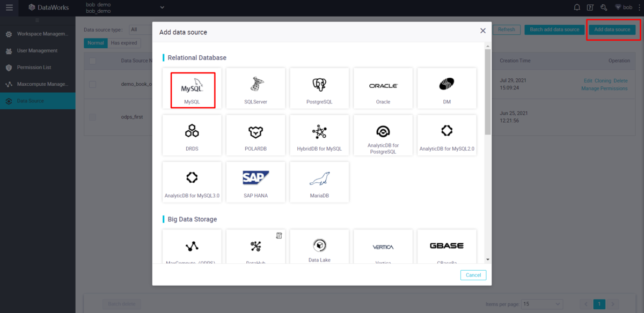Select HybridDB for MySQL card
Screen dimensions: 644x313
[x=319, y=135]
